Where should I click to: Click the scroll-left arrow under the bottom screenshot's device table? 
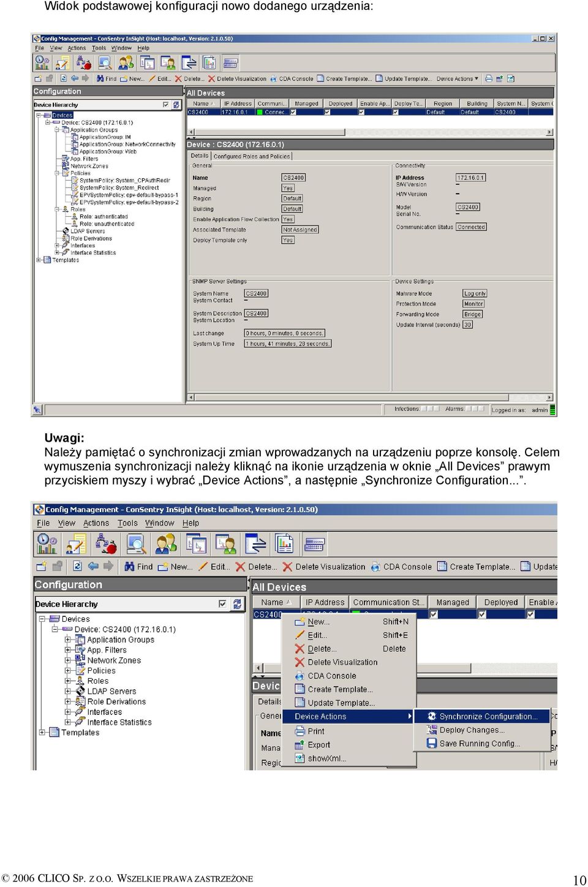259,668
